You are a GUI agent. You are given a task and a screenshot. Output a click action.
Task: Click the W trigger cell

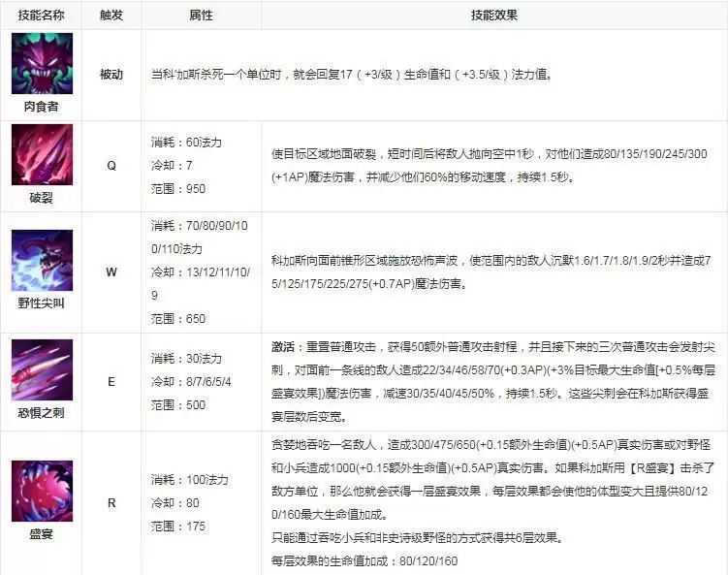point(111,272)
